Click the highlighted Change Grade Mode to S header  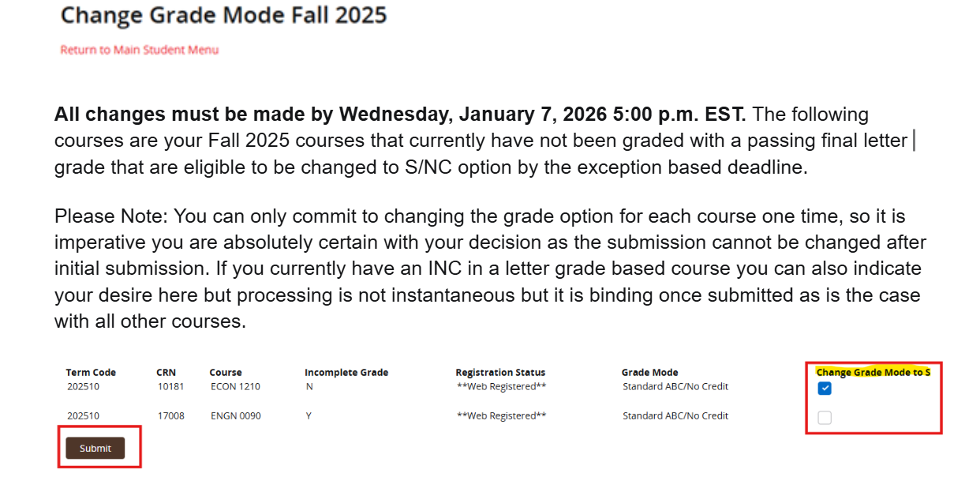coord(873,372)
